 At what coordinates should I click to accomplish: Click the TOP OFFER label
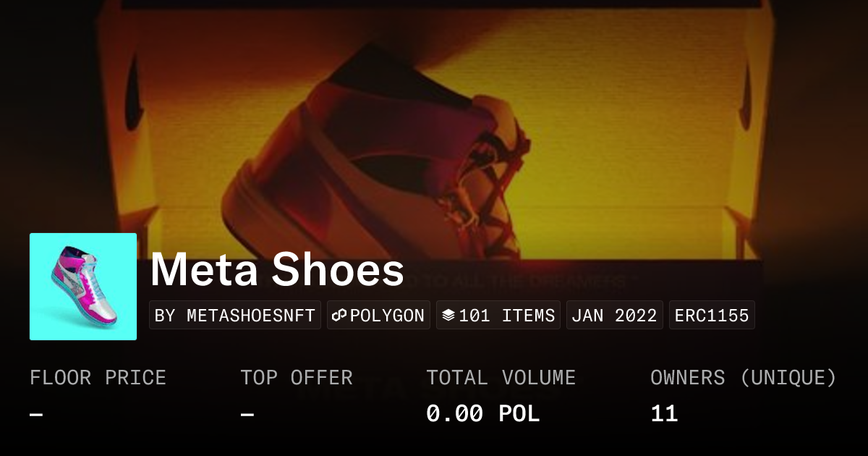click(x=297, y=378)
